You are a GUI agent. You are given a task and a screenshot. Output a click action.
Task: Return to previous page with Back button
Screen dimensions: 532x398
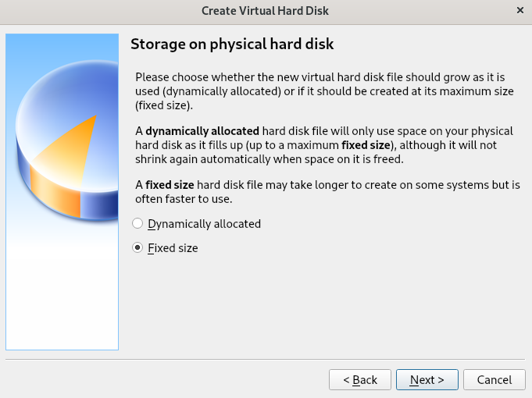[x=360, y=380]
